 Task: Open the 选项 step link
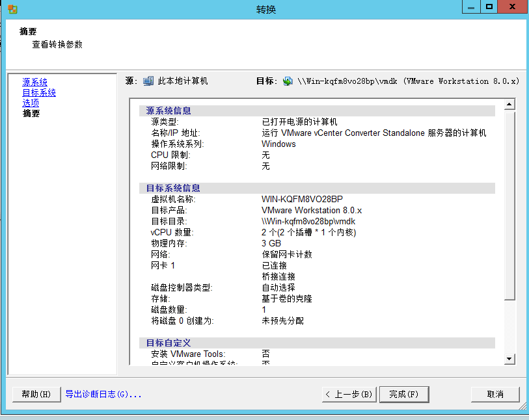(31, 103)
